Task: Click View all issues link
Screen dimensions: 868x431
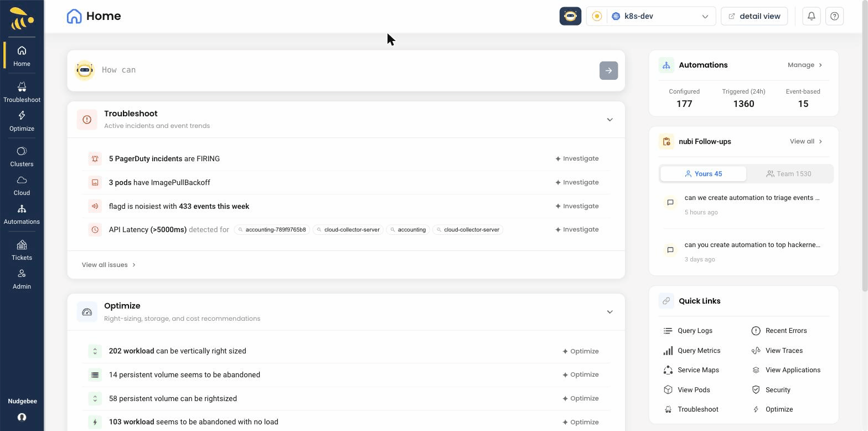Action: (x=109, y=265)
